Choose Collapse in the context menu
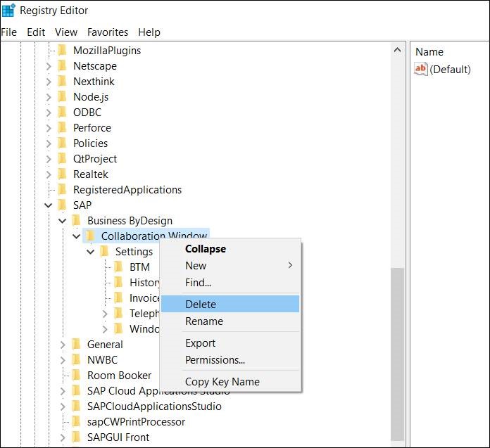The image size is (490, 448). tap(231, 249)
